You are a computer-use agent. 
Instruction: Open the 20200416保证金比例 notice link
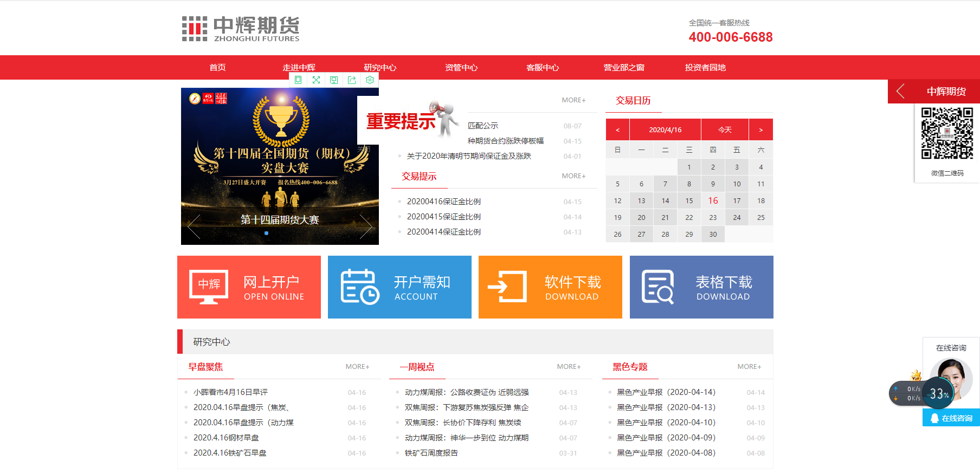tap(444, 202)
